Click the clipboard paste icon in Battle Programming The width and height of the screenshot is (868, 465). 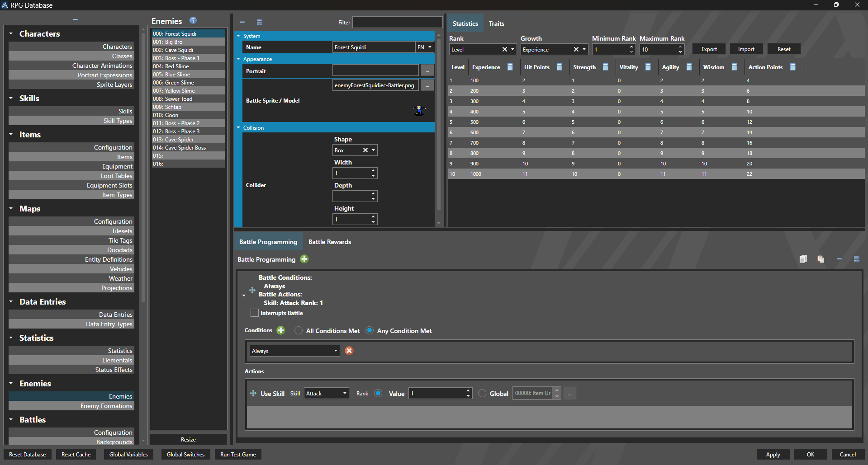(x=821, y=259)
